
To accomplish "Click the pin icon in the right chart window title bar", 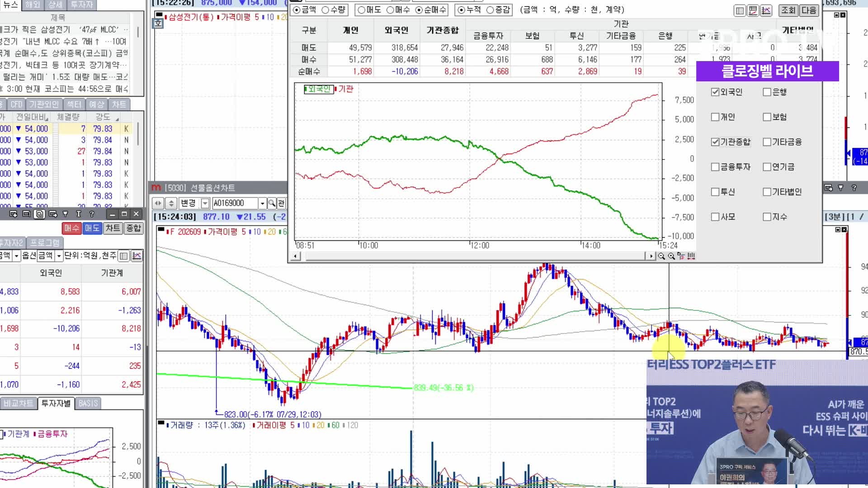I will pyautogui.click(x=841, y=188).
